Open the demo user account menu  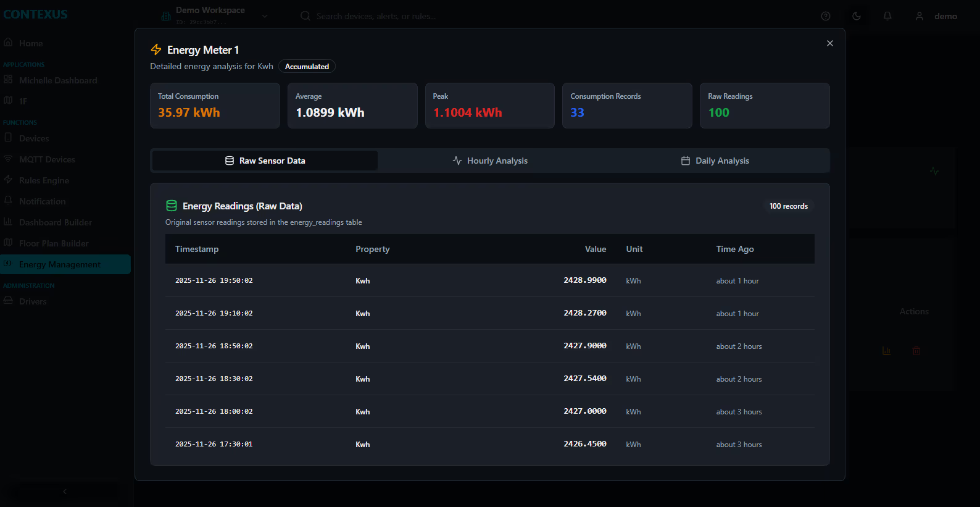coord(936,16)
